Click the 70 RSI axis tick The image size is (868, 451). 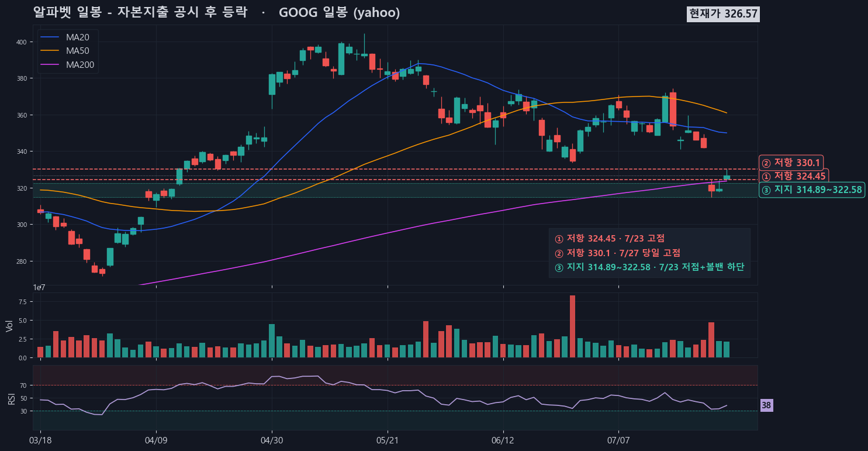[23, 385]
